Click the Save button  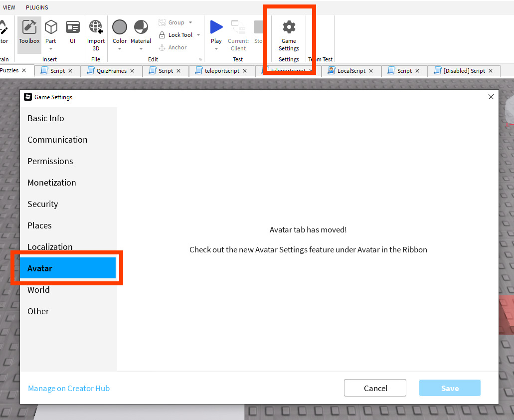450,388
